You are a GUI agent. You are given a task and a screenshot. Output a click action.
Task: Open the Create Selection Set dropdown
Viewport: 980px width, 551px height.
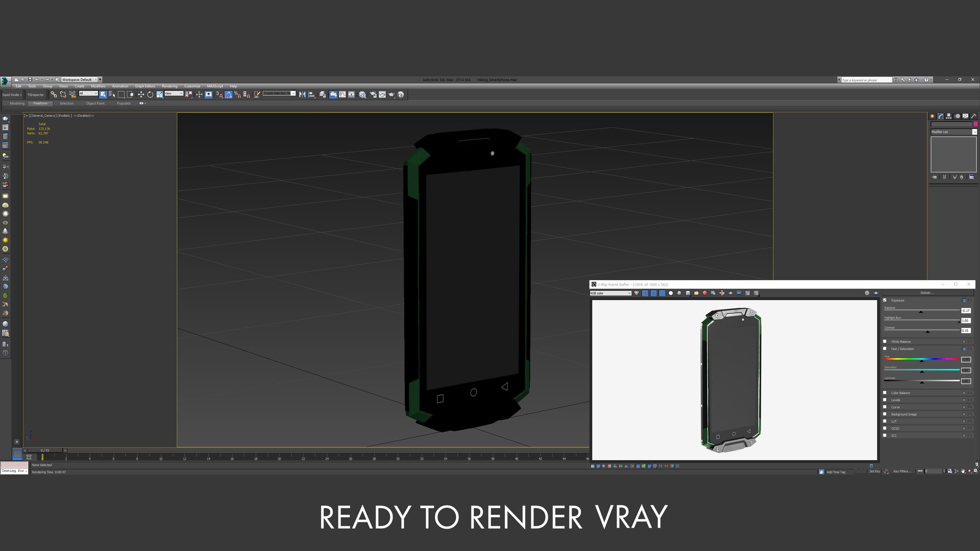coord(279,93)
